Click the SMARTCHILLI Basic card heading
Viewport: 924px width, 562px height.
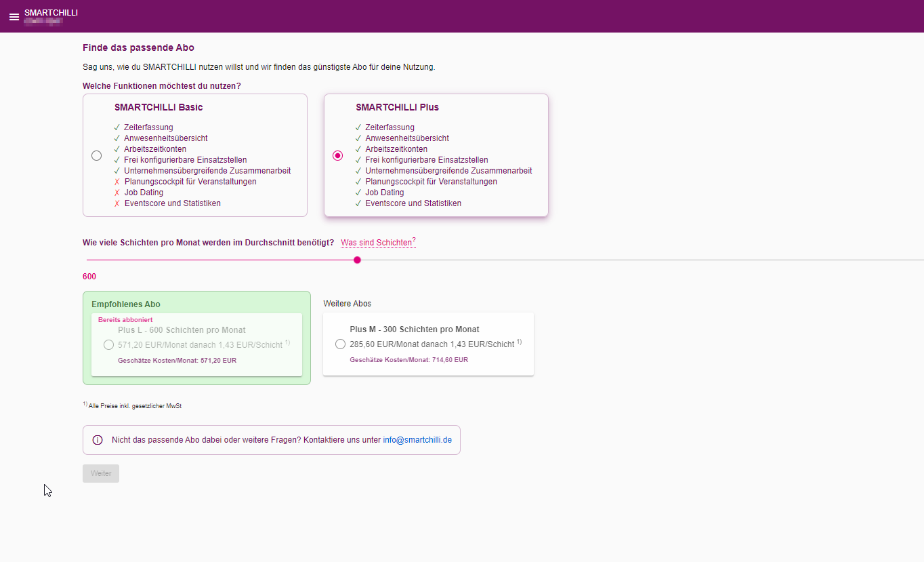(159, 107)
